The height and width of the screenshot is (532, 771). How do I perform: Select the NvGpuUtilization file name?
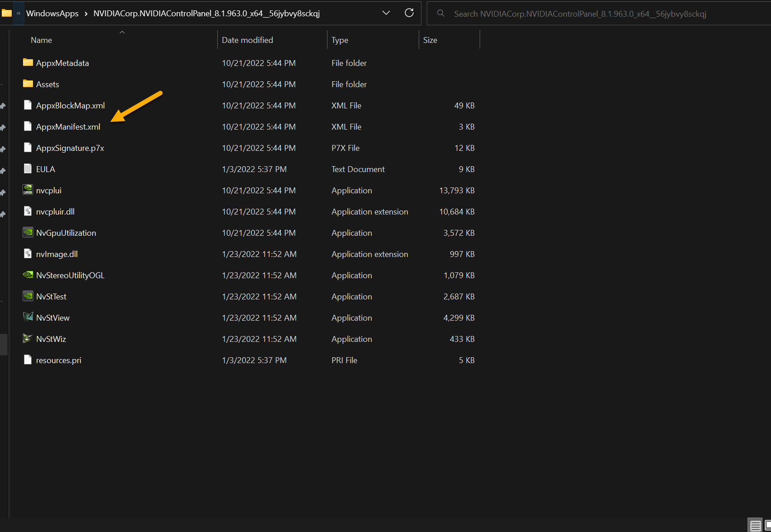pyautogui.click(x=66, y=233)
